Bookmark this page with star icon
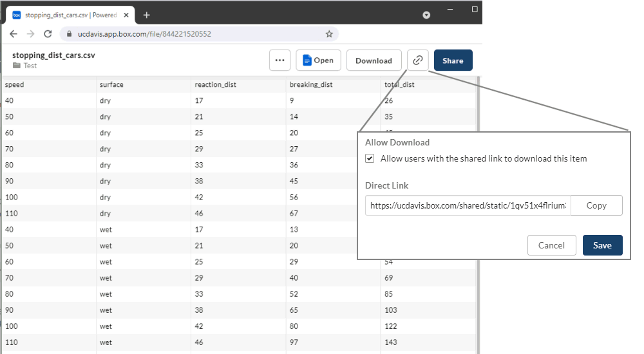Viewport: 644px width, 354px height. coord(329,33)
